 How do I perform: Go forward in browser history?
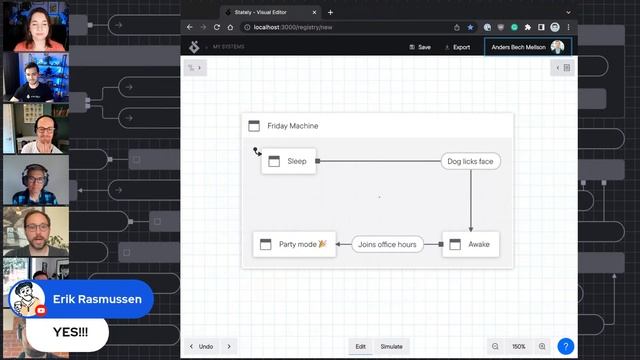(x=203, y=27)
